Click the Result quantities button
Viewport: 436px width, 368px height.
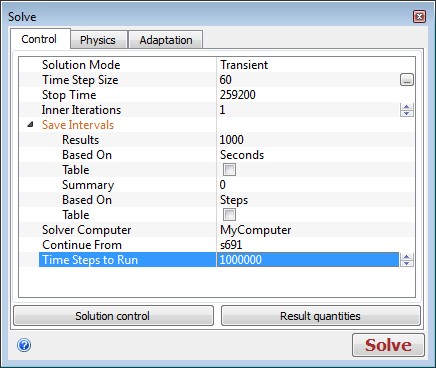(x=321, y=316)
